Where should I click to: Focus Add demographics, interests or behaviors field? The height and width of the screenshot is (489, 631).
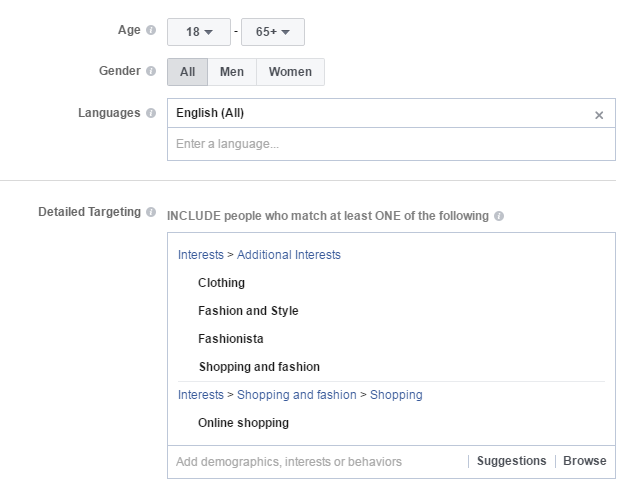(318, 462)
